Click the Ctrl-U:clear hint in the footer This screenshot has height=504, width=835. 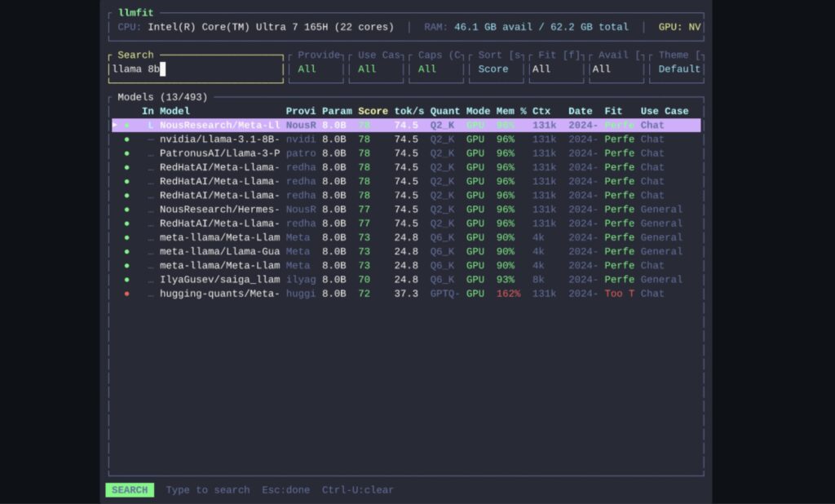click(x=357, y=490)
